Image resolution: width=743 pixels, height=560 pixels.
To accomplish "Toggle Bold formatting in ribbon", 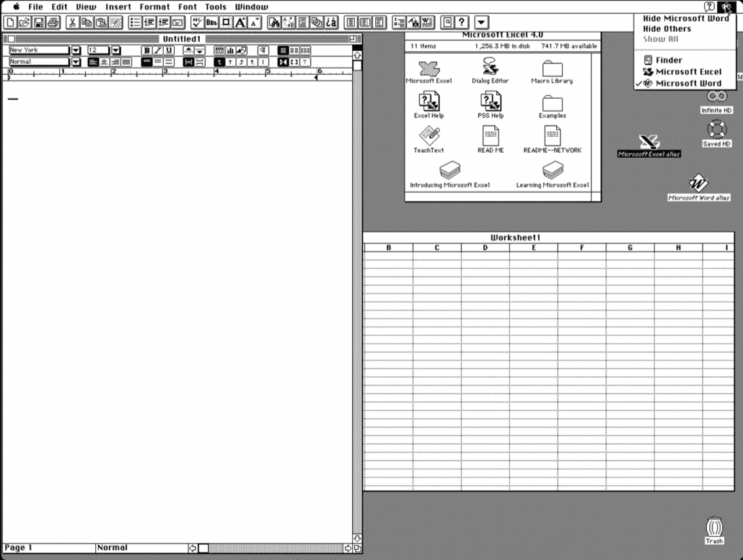I will (147, 50).
